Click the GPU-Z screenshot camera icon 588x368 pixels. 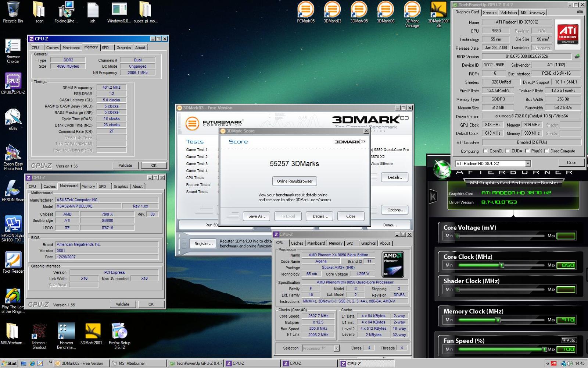point(580,12)
